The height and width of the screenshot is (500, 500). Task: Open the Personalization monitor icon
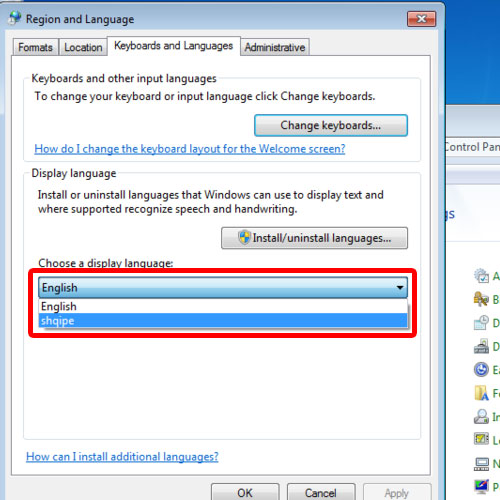pos(481,487)
